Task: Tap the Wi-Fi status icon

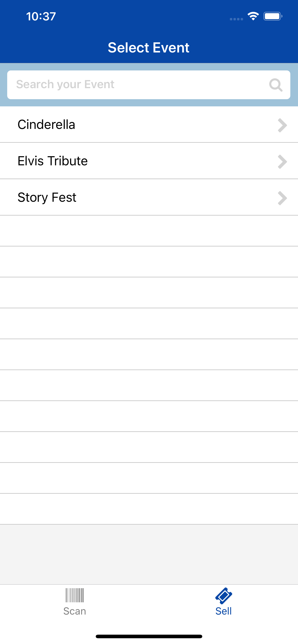Action: [253, 16]
